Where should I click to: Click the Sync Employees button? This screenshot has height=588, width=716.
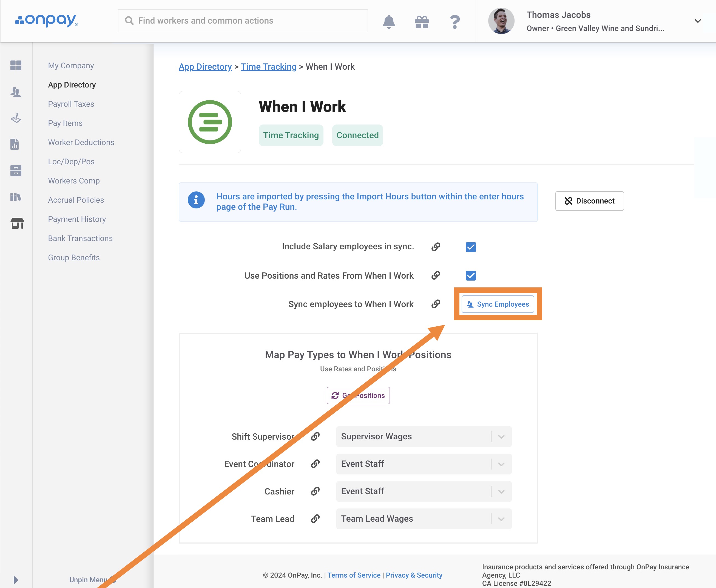click(x=498, y=304)
